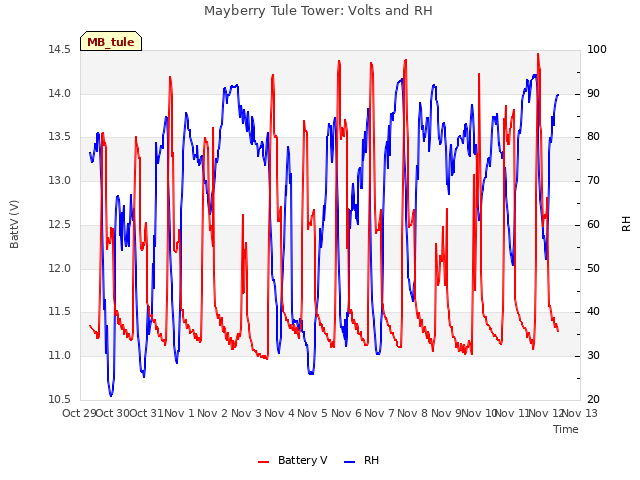Viewport: 640px width, 480px height.
Task: Click the 14.5 left axis value
Action: (60, 50)
